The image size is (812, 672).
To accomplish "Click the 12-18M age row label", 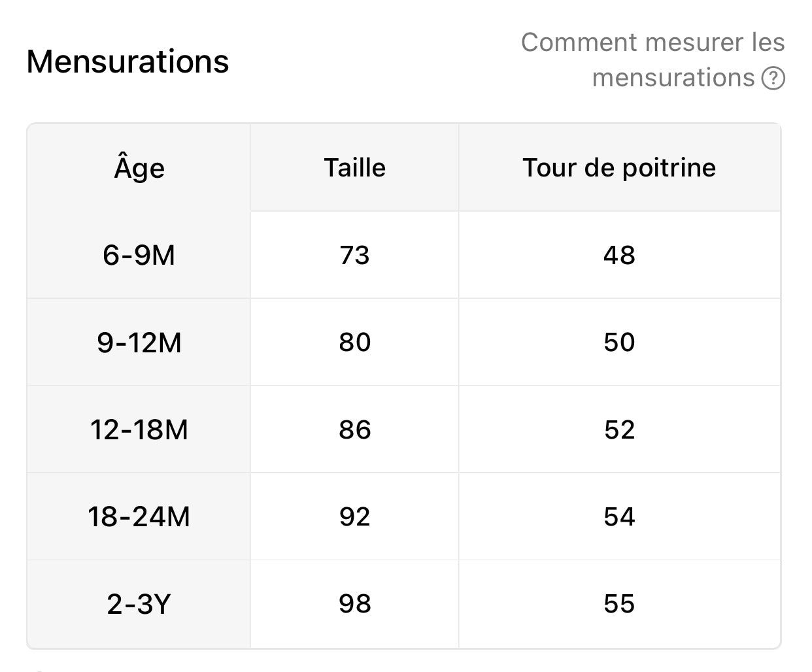I will pos(139,429).
